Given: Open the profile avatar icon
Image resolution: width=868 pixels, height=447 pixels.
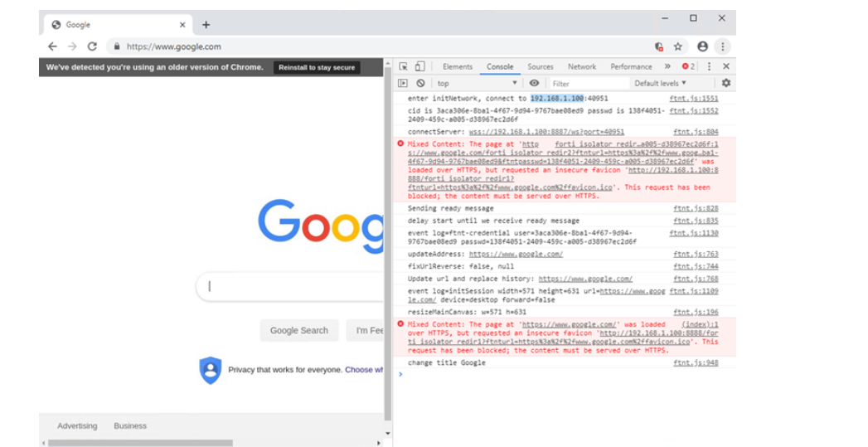Looking at the screenshot, I should pos(702,46).
